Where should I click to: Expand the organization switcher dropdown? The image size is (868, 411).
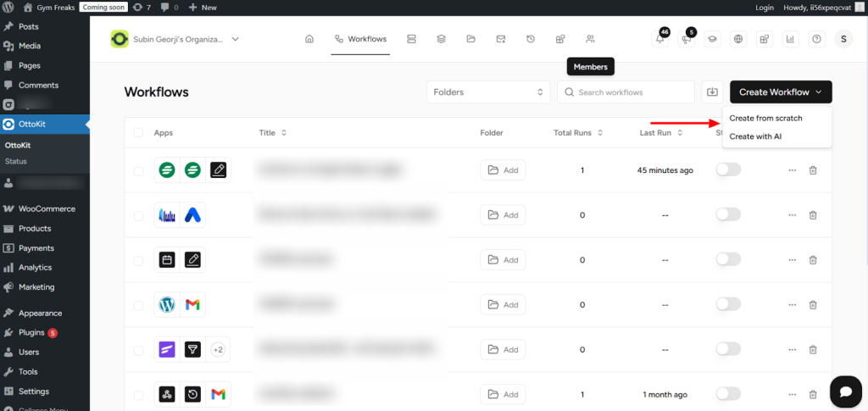pos(236,39)
